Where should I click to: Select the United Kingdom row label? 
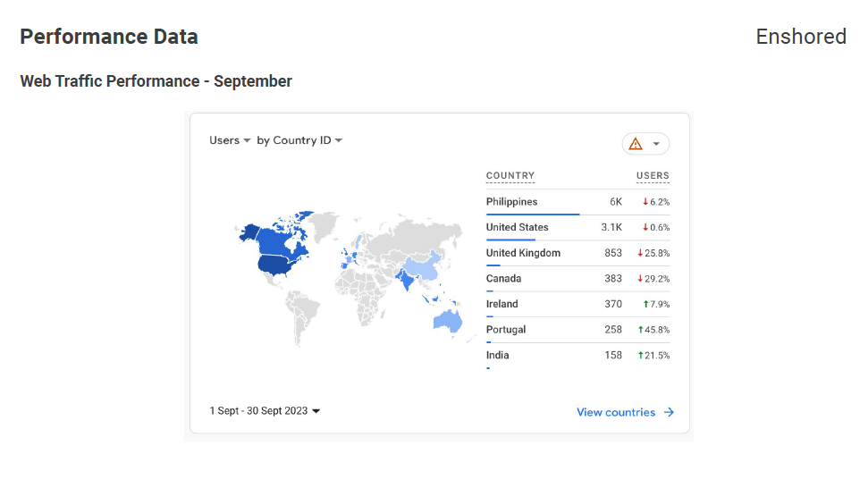coord(523,253)
